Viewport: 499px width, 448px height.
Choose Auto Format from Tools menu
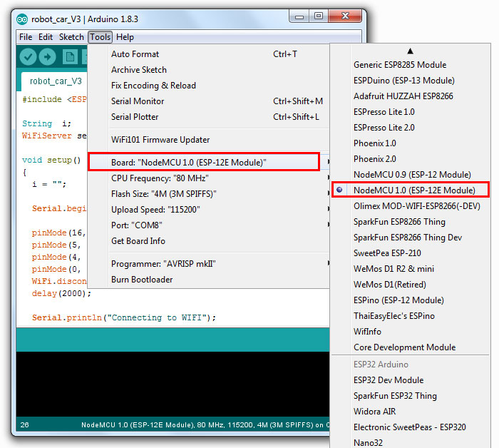pyautogui.click(x=208, y=54)
